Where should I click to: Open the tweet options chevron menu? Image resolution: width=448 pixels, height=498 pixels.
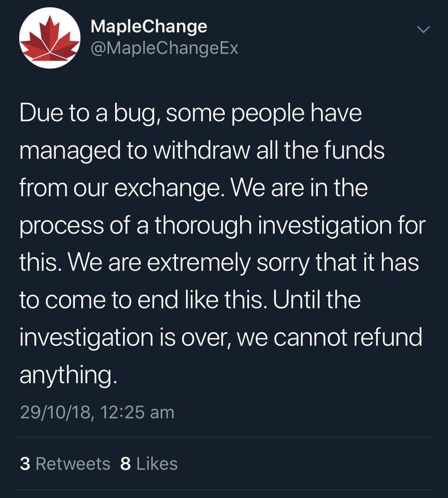point(422,29)
